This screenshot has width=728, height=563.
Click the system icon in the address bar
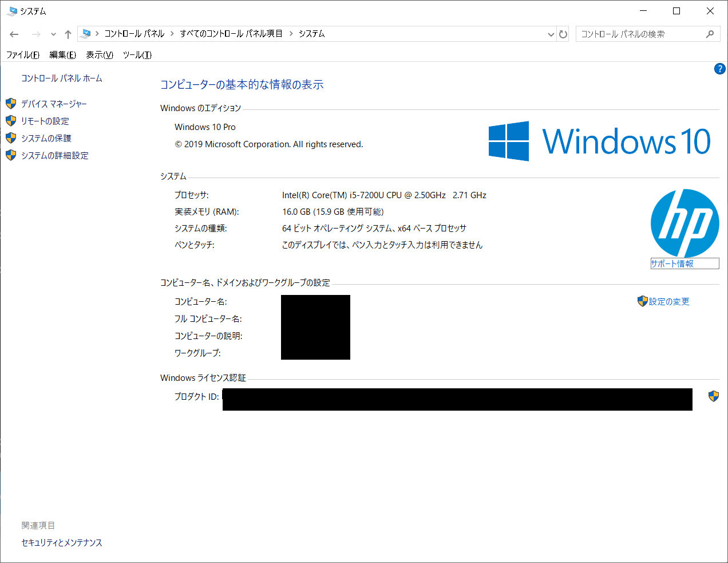[86, 34]
